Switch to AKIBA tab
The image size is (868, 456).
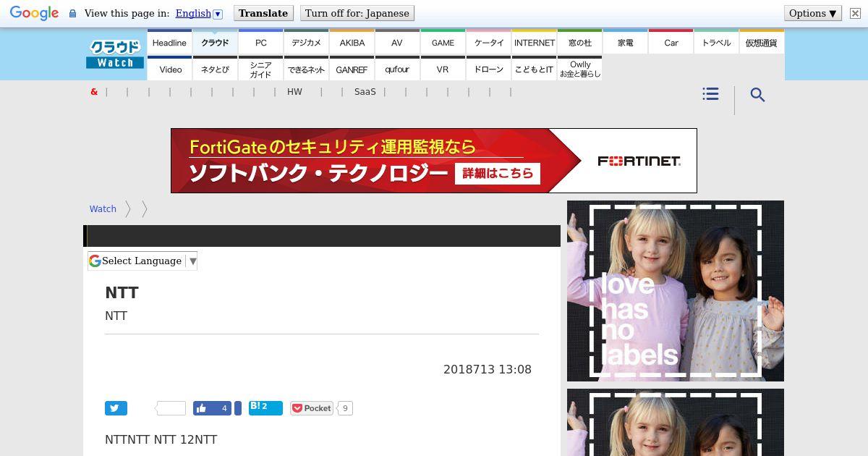pos(352,43)
